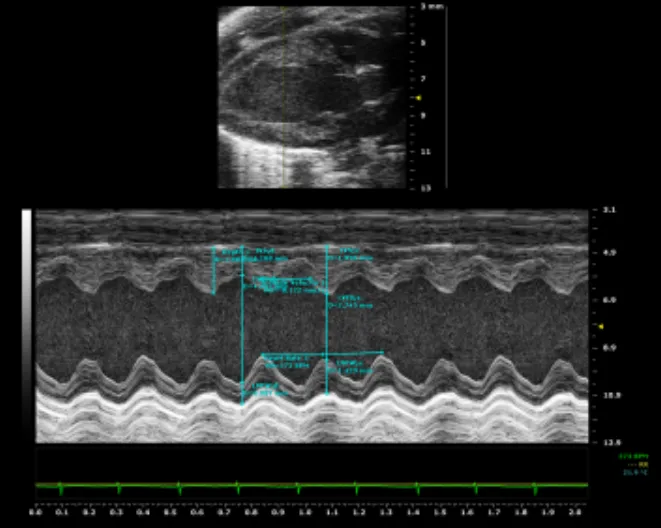Click the yellow focus marker beside M-mode trace
This screenshot has width=661, height=528.
point(600,326)
